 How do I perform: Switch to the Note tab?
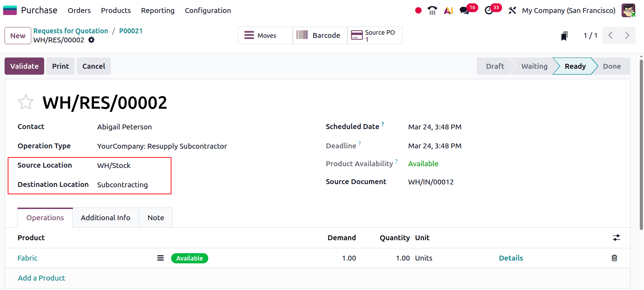(156, 218)
